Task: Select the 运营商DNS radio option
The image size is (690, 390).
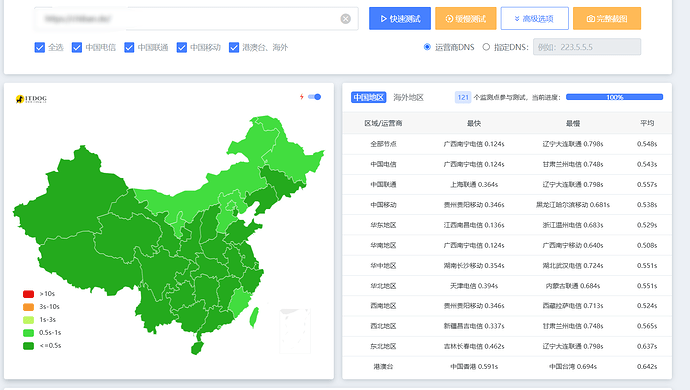Action: pos(427,47)
